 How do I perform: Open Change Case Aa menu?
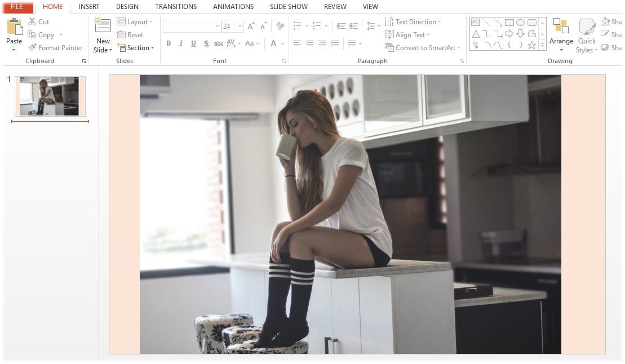point(252,43)
